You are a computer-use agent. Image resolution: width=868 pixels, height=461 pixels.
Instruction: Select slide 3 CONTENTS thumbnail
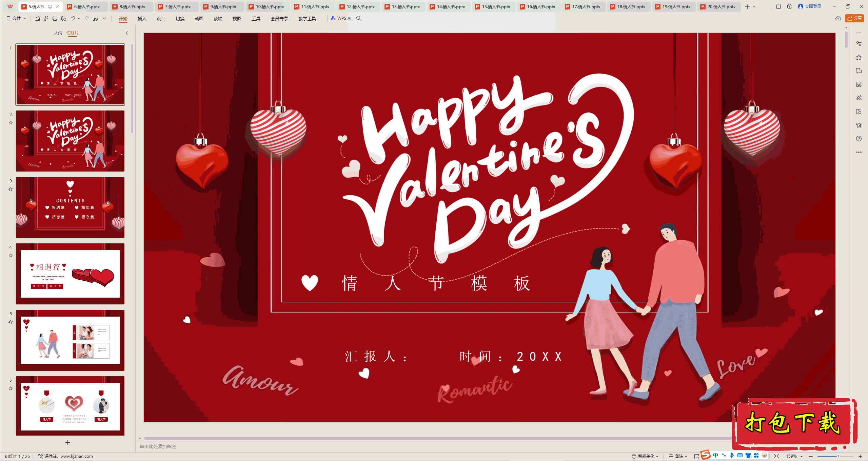(x=70, y=207)
